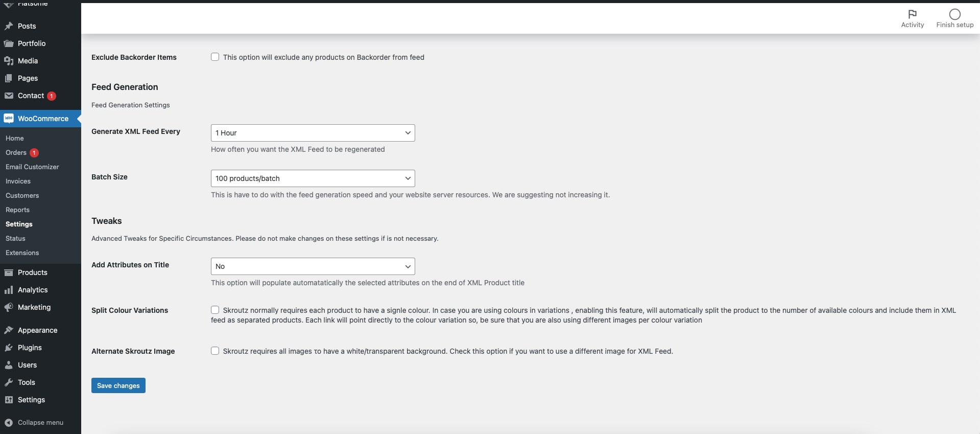The height and width of the screenshot is (434, 980).
Task: Click the Contact envelope icon
Action: coord(9,96)
